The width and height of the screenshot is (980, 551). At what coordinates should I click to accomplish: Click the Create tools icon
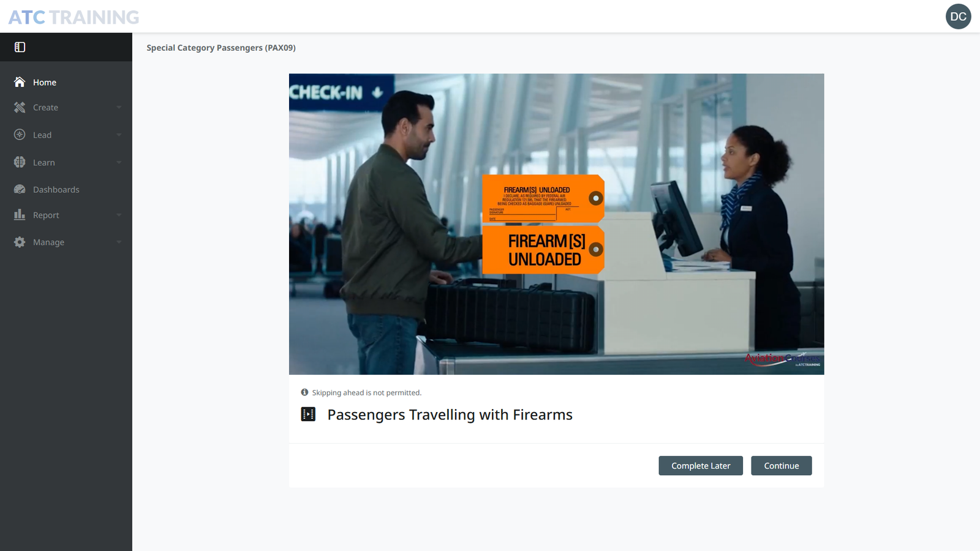tap(20, 107)
